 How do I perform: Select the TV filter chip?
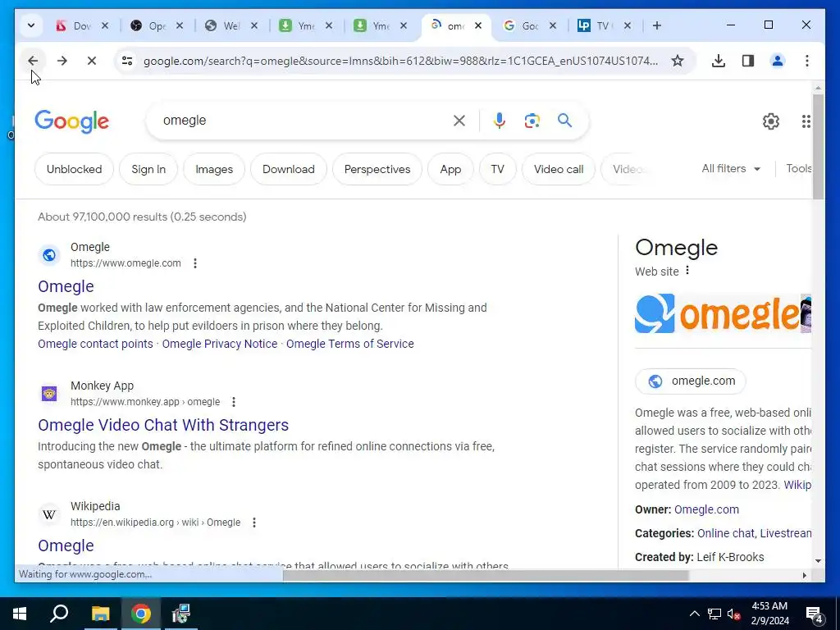(x=498, y=169)
